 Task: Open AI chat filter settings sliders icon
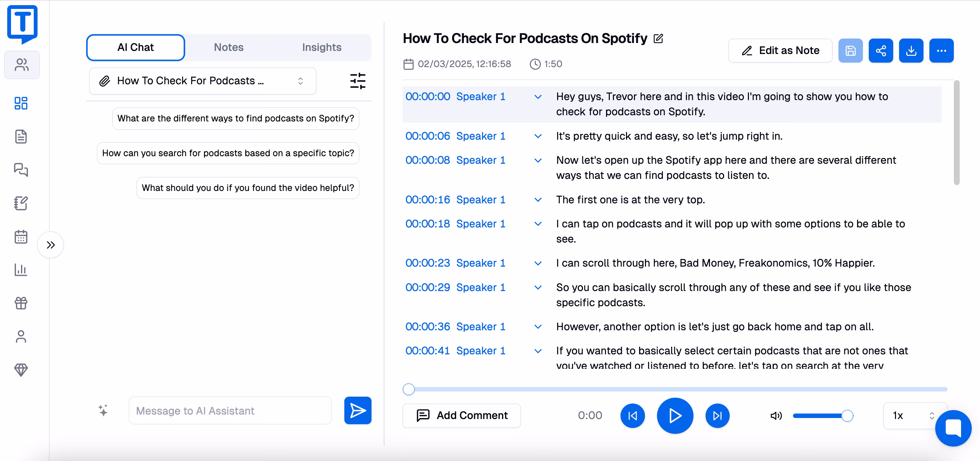point(358,81)
